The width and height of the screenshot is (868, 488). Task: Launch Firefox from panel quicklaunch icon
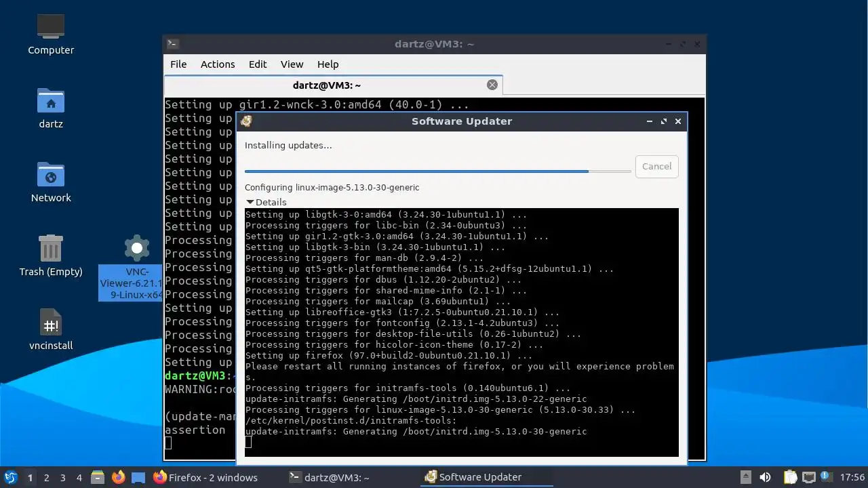119,478
